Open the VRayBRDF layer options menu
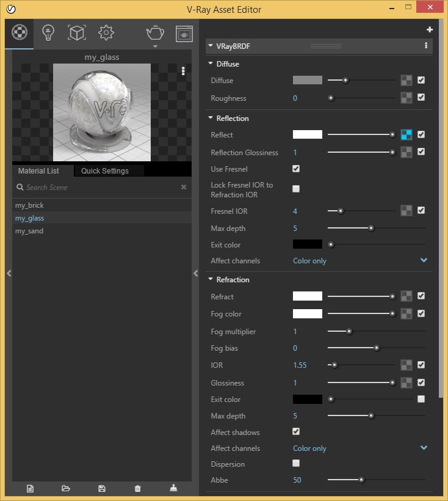This screenshot has width=448, height=501. (x=426, y=45)
